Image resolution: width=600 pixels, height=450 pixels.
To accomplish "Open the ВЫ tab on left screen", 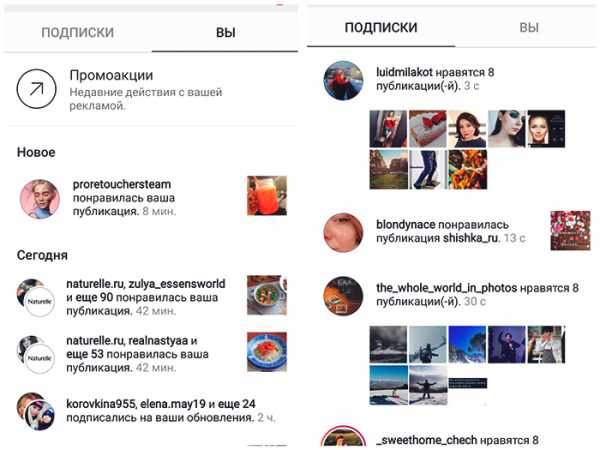I will coord(225,33).
